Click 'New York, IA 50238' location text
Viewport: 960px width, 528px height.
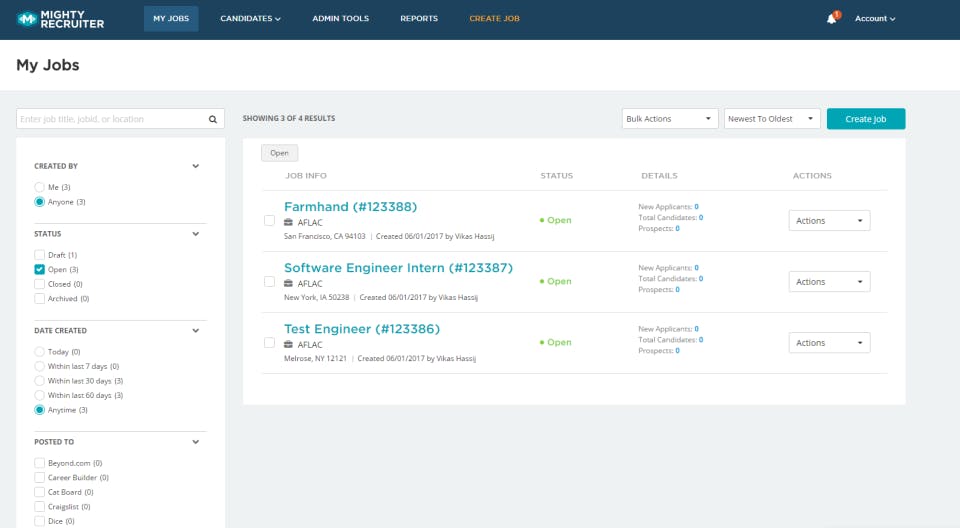pyautogui.click(x=317, y=298)
